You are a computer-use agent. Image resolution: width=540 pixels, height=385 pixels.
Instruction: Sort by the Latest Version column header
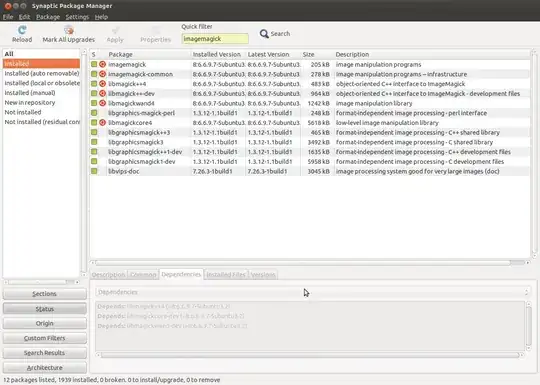pos(273,54)
